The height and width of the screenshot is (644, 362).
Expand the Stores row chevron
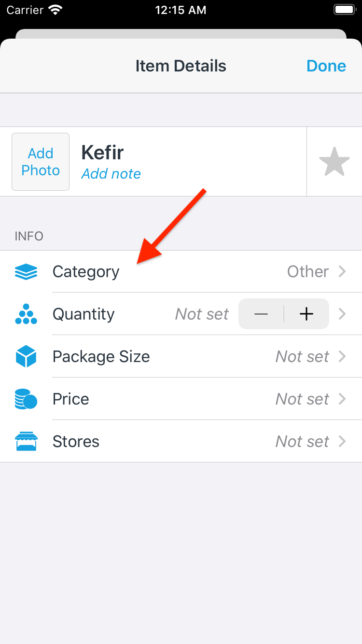point(342,442)
